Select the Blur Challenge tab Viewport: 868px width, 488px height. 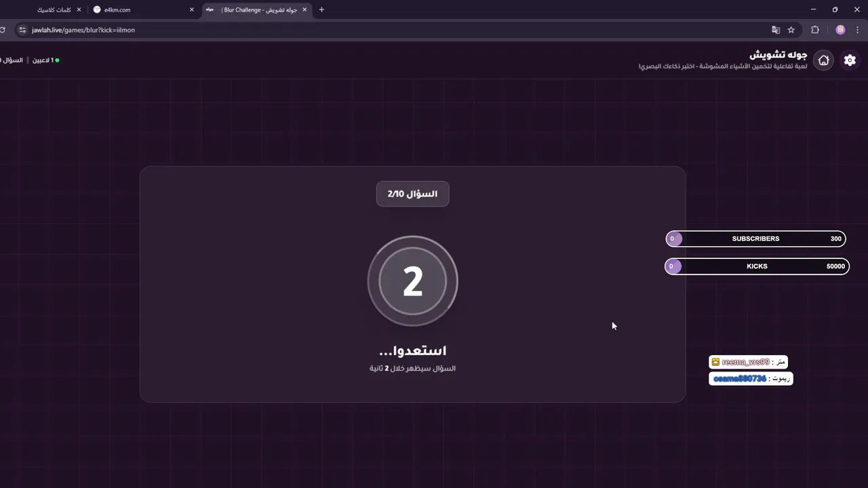coord(257,9)
